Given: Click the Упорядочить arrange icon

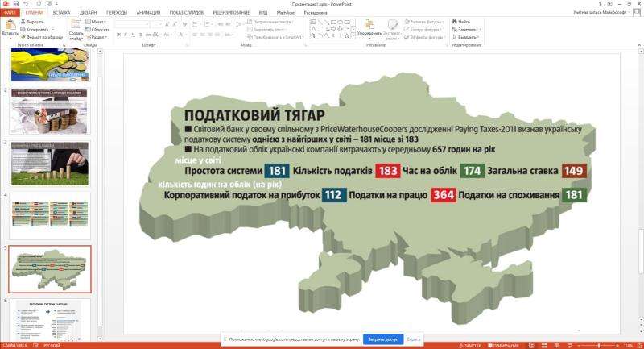Looking at the screenshot, I should [x=369, y=25].
